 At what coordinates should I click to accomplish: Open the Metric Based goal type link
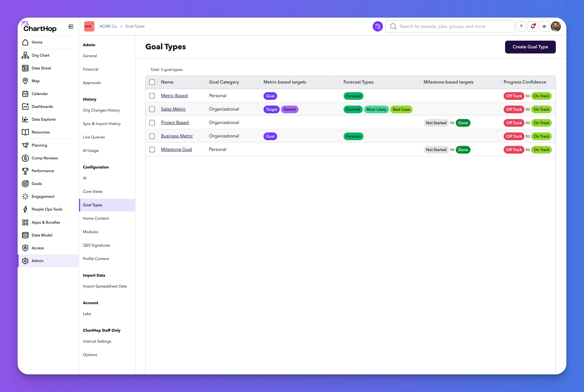tap(174, 96)
